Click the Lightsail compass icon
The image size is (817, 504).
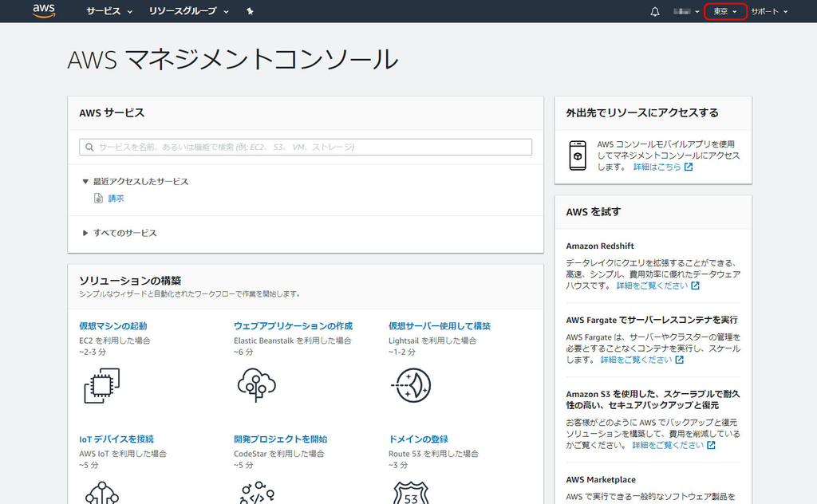click(x=411, y=385)
